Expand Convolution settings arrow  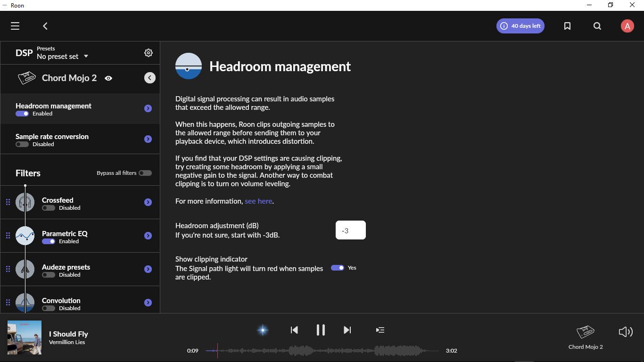tap(148, 303)
